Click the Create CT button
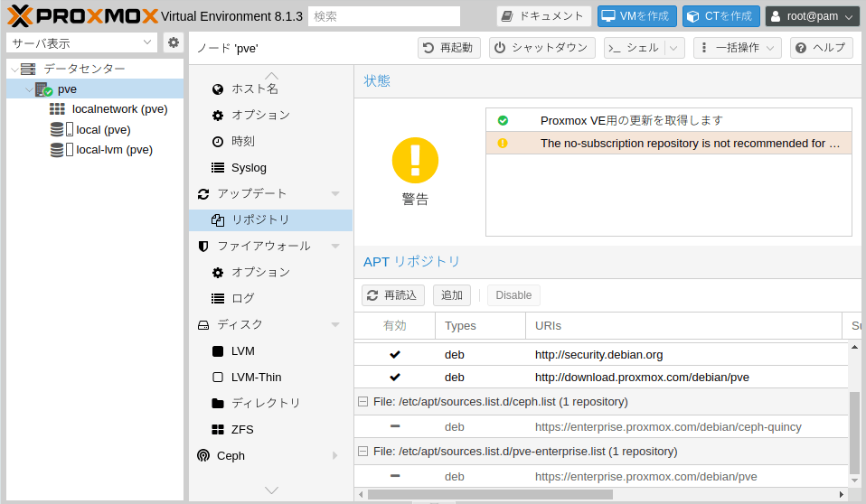Viewport: 866px width, 504px height. 720,16
